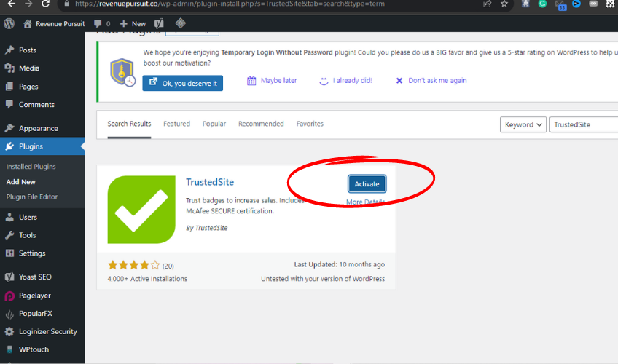Click the Maybe later link
The width and height of the screenshot is (618, 364).
[x=272, y=81]
